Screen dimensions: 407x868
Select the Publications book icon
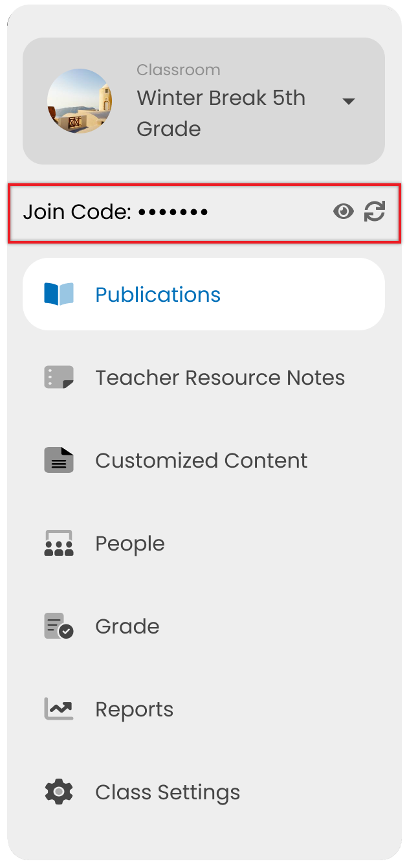[x=58, y=293]
